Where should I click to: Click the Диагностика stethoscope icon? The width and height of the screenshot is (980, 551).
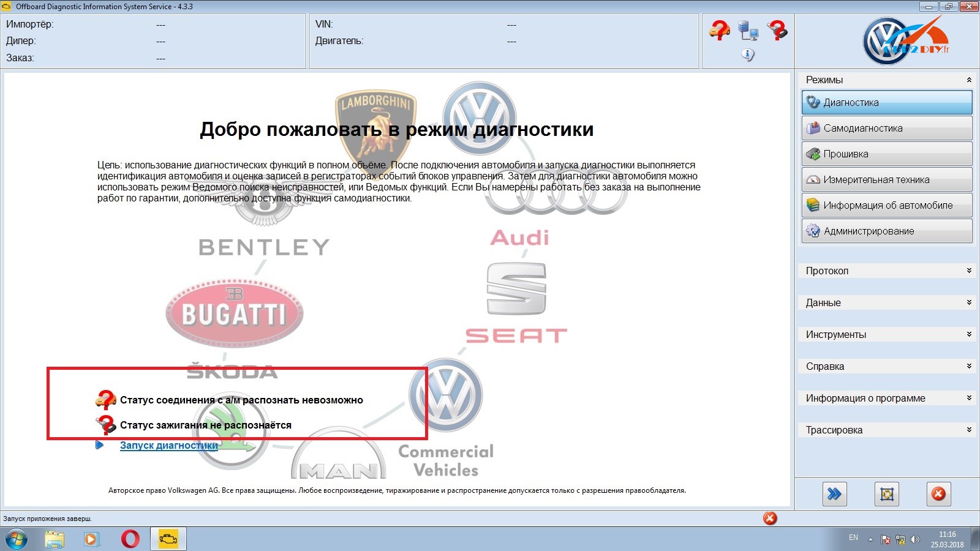813,102
